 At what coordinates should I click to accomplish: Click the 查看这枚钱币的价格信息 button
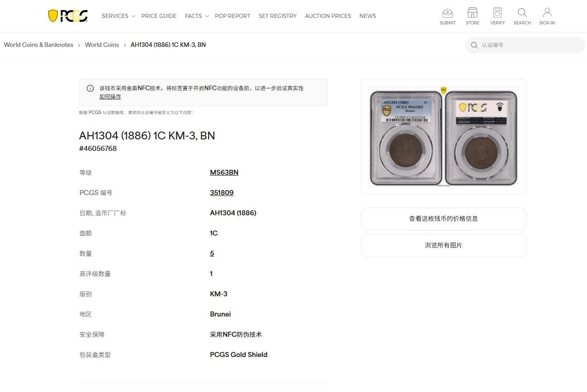click(443, 219)
